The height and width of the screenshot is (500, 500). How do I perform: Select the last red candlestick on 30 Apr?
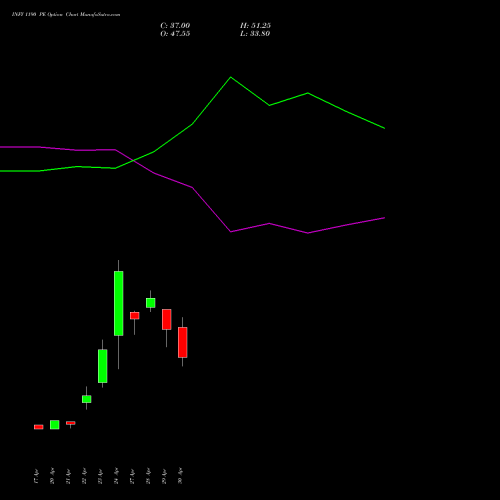coord(183,342)
